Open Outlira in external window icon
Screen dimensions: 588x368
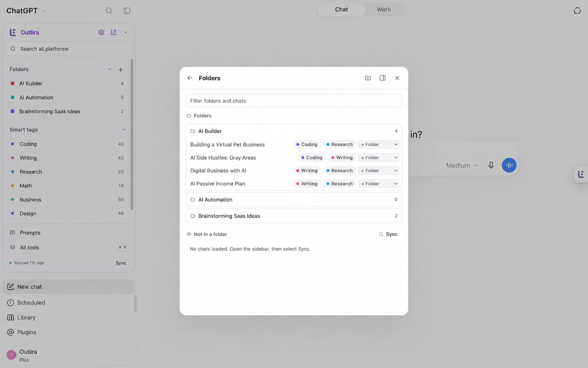click(113, 32)
